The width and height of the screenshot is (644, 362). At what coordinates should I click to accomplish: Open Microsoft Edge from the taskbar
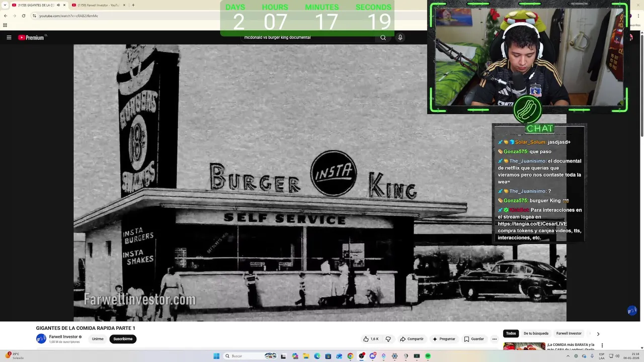coord(317,356)
